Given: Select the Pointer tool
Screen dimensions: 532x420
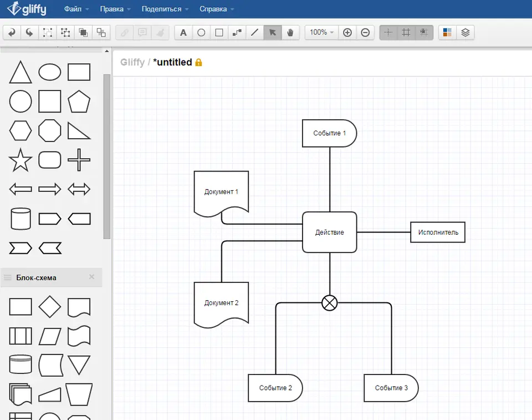Looking at the screenshot, I should click(x=273, y=33).
